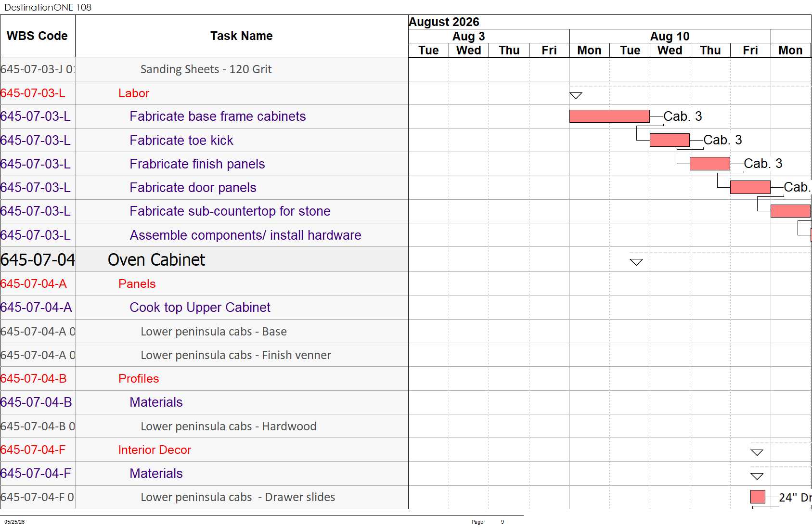The width and height of the screenshot is (812, 528).
Task: Click WBS code 645-07-04-F beside Interior Decor
Action: [33, 450]
